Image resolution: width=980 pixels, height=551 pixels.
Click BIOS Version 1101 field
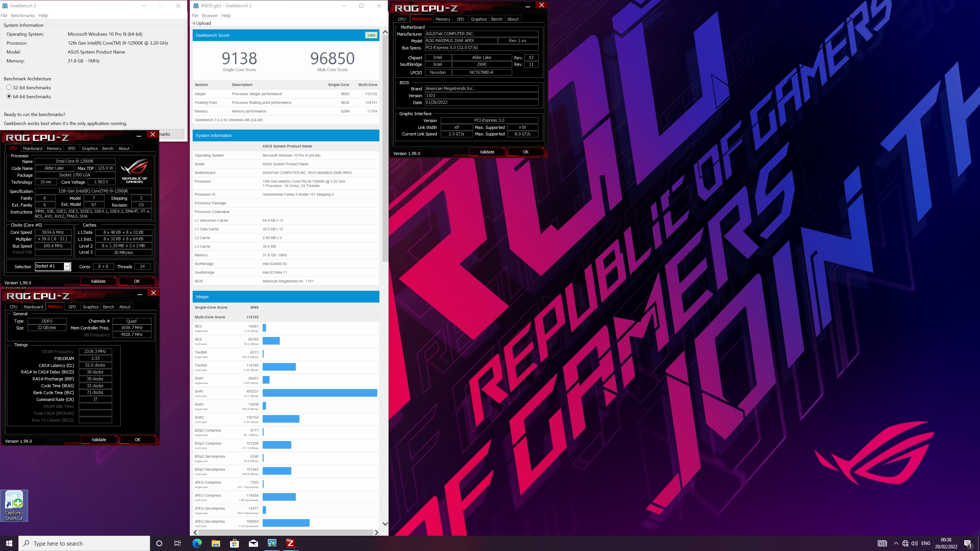coord(482,96)
